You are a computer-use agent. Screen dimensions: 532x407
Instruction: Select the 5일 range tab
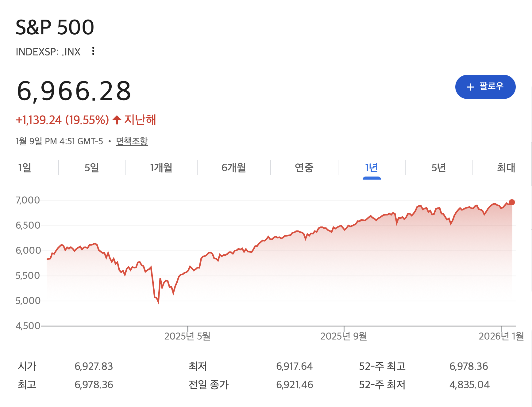pos(92,168)
